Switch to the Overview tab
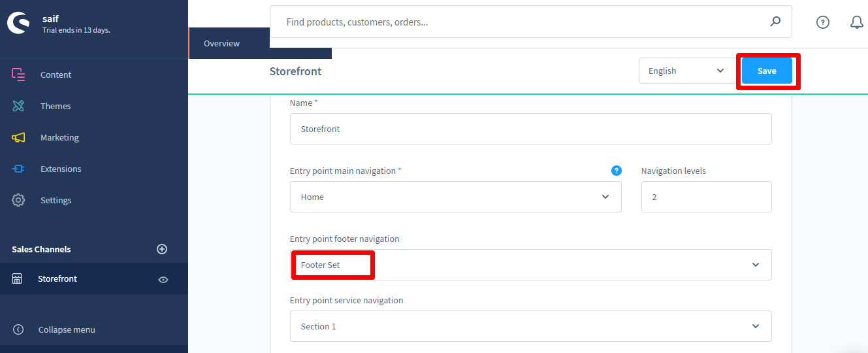 pyautogui.click(x=221, y=43)
